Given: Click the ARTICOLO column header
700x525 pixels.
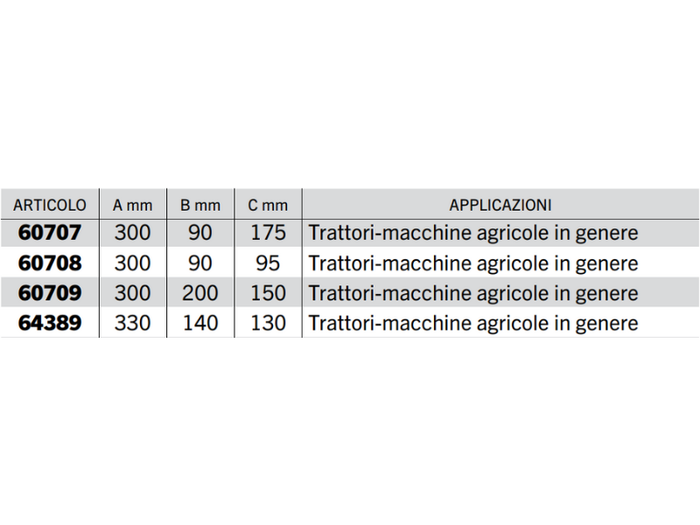Looking at the screenshot, I should click(50, 205).
